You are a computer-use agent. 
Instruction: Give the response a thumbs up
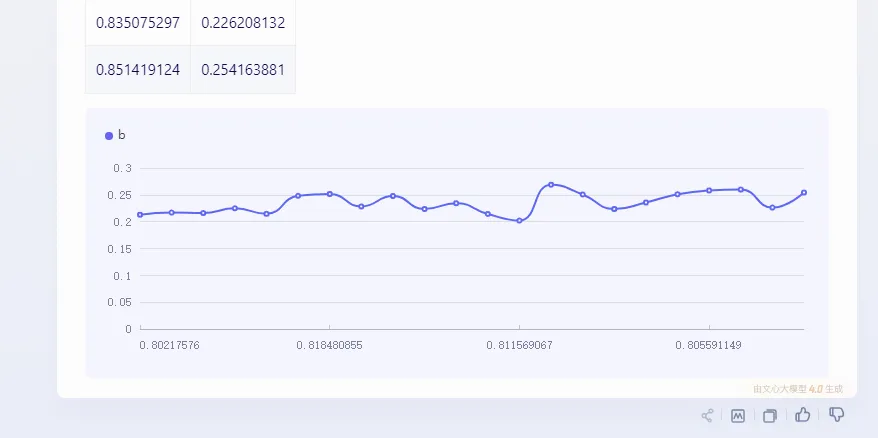(803, 415)
